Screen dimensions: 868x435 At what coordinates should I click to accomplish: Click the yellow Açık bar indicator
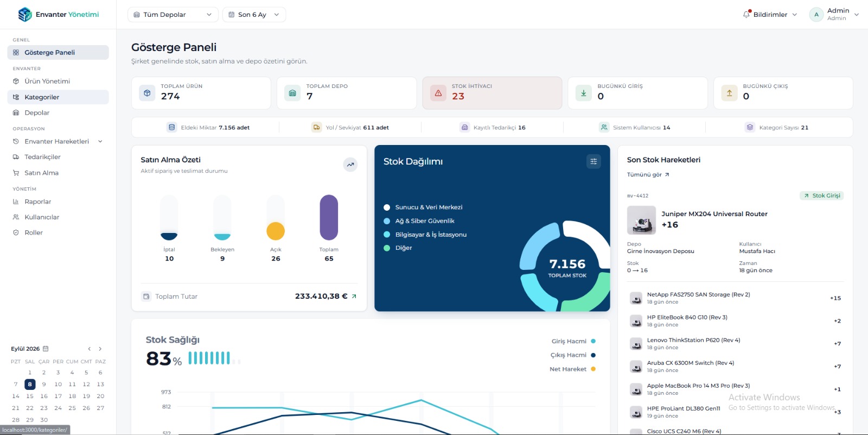(x=276, y=231)
